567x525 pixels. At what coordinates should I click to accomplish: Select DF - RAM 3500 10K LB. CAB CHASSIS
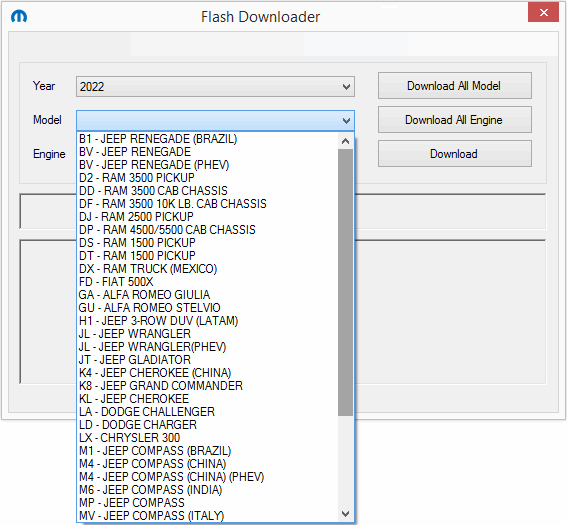point(208,204)
